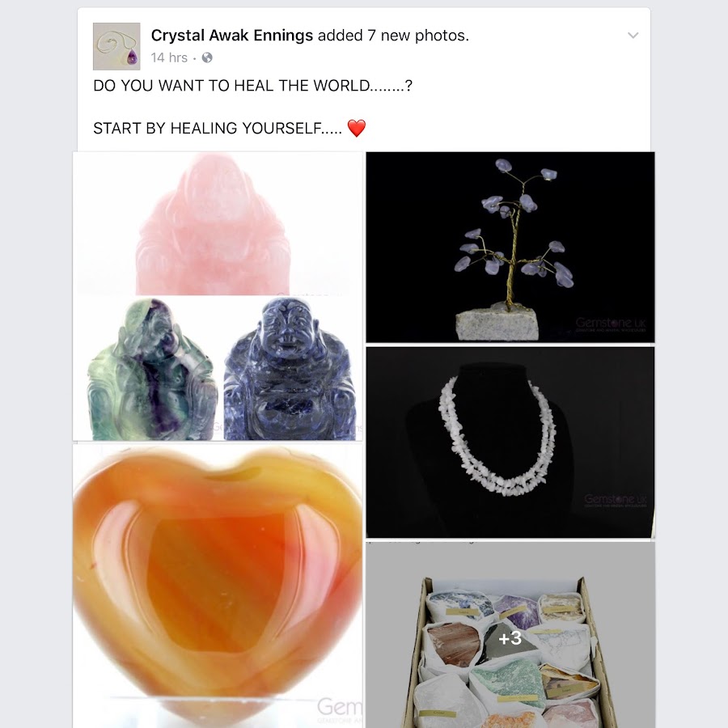This screenshot has width=728, height=728.
Task: Click the Gemstone UK watermark on necklace photo
Action: click(615, 501)
